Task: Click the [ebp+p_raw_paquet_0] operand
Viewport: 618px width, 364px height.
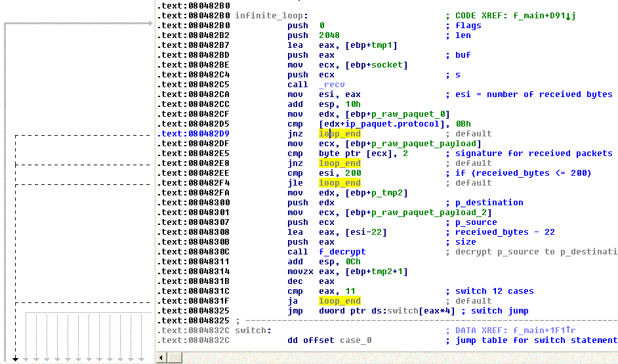Action: coord(398,114)
